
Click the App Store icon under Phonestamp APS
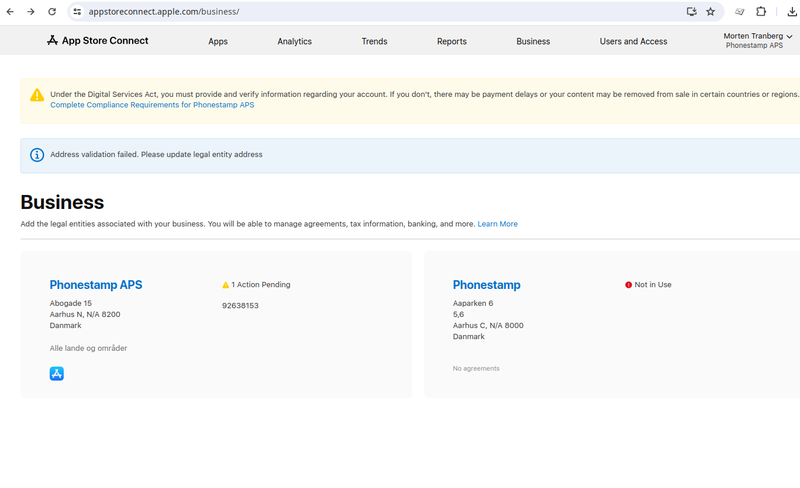tap(57, 374)
